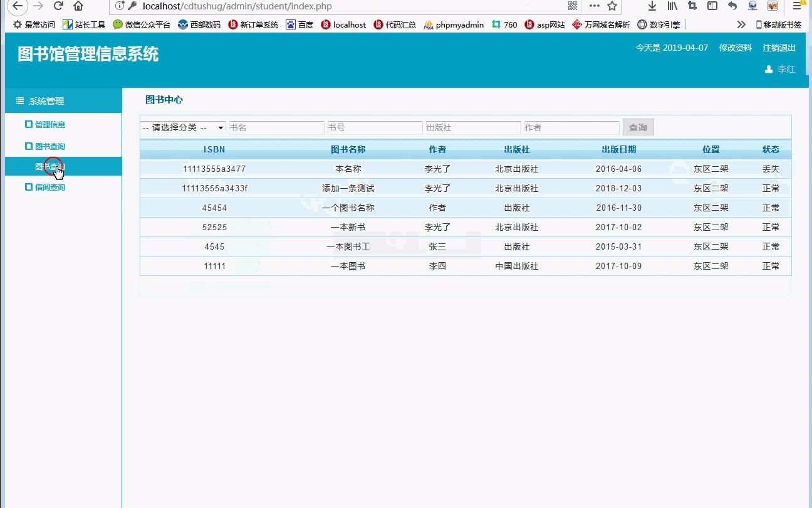Viewport: 812px width, 508px height.
Task: Expand the 管理信息 sidebar section
Action: coord(49,124)
